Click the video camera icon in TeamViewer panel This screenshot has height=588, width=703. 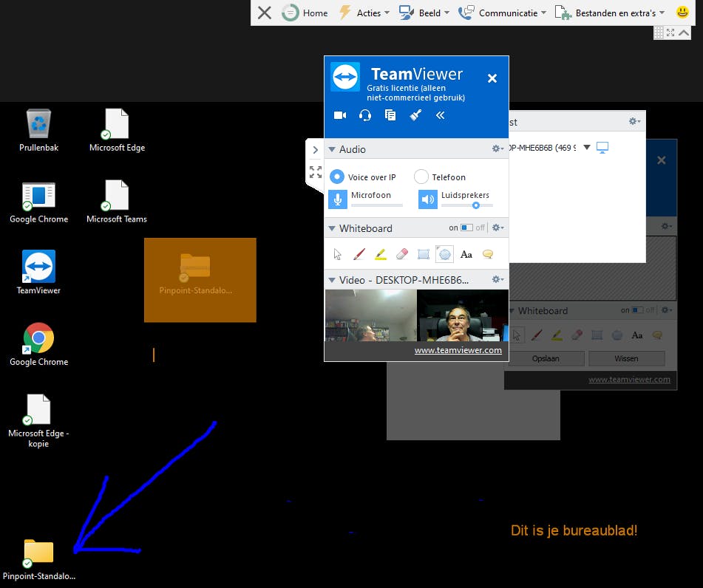point(340,115)
